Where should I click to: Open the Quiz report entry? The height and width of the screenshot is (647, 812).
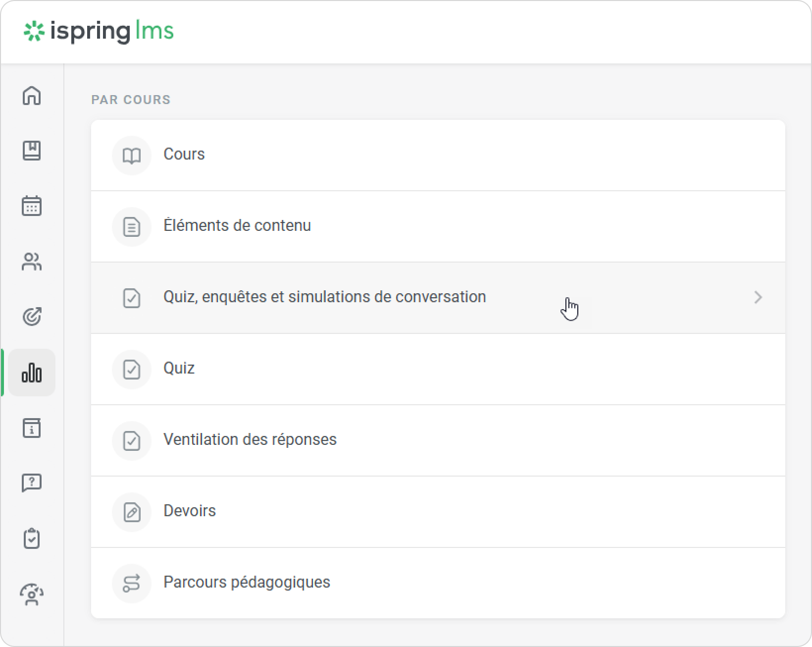tap(179, 369)
